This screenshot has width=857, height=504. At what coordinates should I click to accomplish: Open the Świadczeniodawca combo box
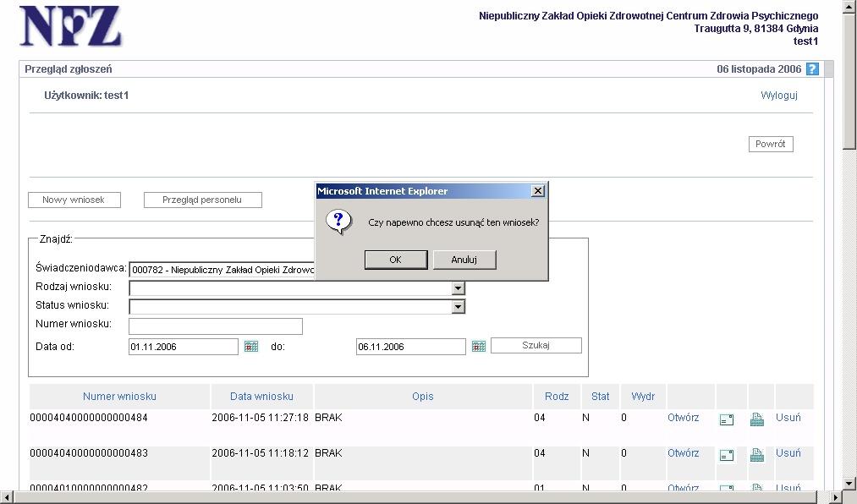(x=222, y=270)
